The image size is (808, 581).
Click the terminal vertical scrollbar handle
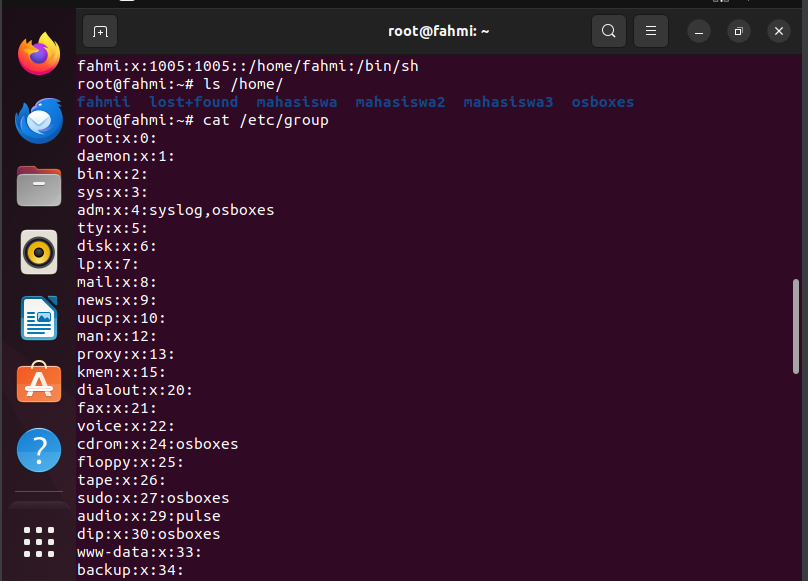coord(796,326)
